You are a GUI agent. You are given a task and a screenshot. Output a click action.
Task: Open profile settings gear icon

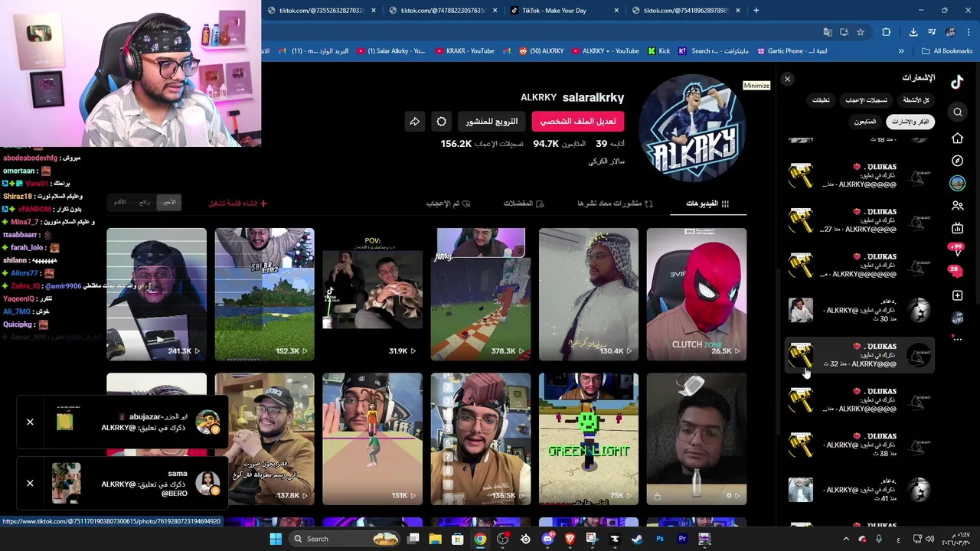tap(442, 122)
